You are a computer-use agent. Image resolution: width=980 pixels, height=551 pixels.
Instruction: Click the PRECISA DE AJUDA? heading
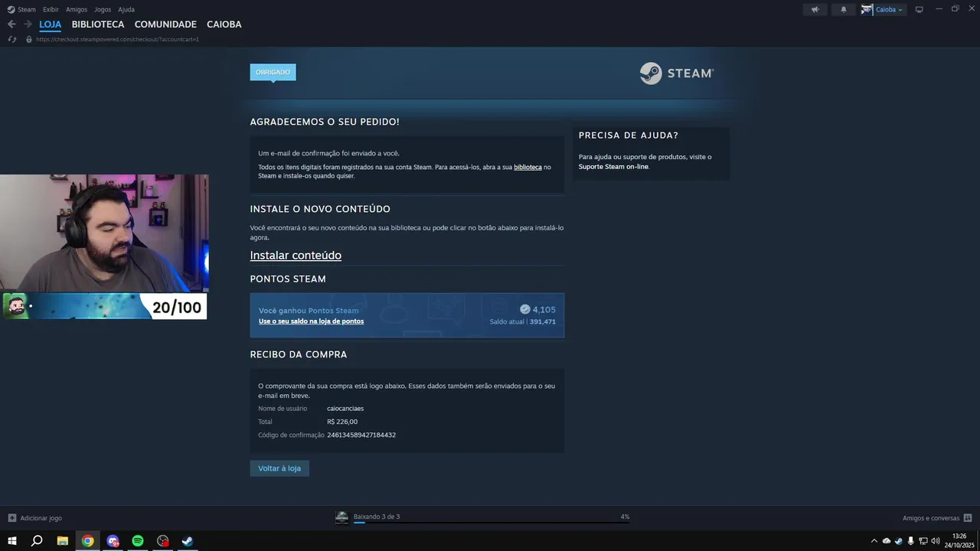point(629,135)
